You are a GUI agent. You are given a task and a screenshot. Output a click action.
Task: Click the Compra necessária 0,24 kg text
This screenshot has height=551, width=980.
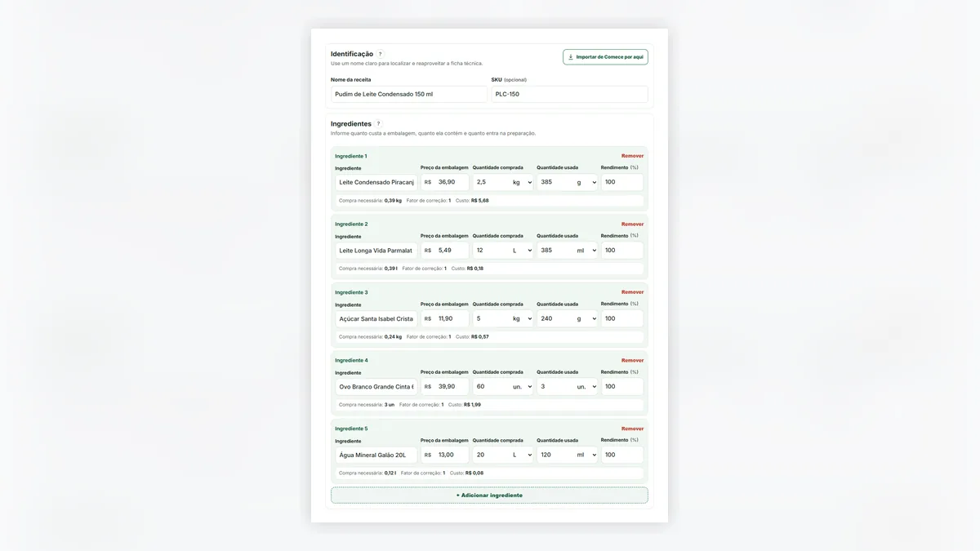coord(371,336)
